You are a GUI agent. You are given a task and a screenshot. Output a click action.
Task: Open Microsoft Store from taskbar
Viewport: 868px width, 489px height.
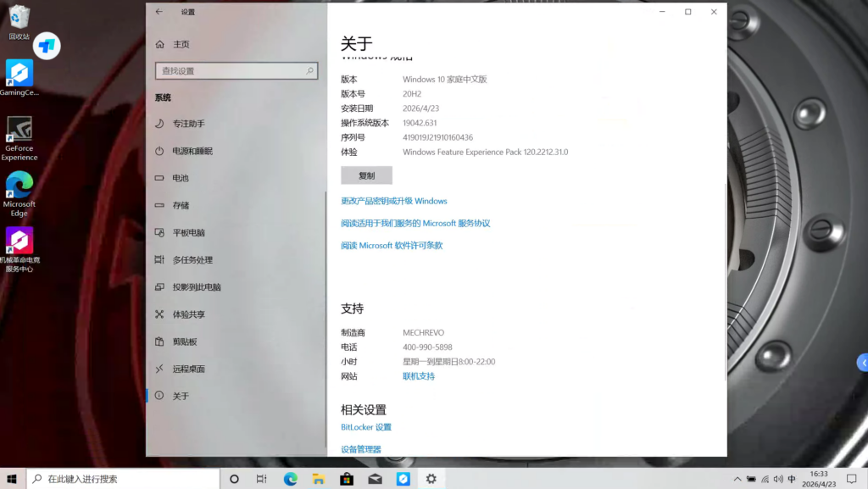pyautogui.click(x=347, y=479)
